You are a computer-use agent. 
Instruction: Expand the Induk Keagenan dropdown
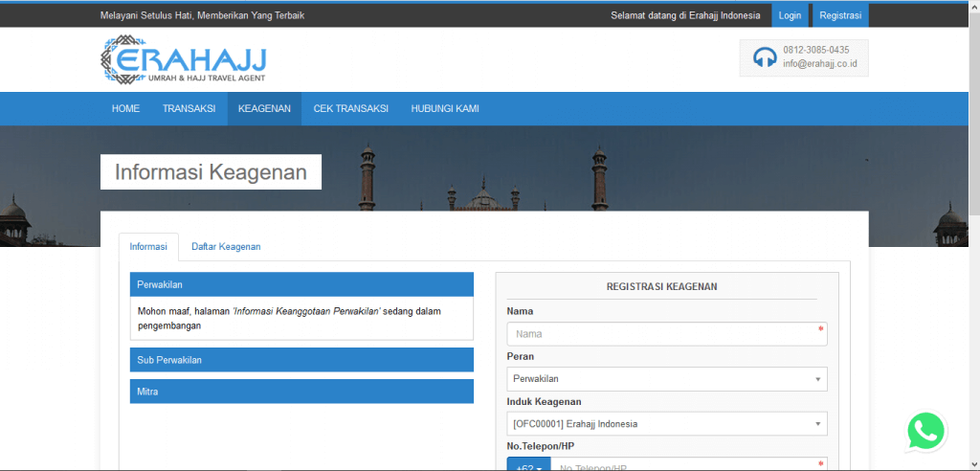pos(666,424)
